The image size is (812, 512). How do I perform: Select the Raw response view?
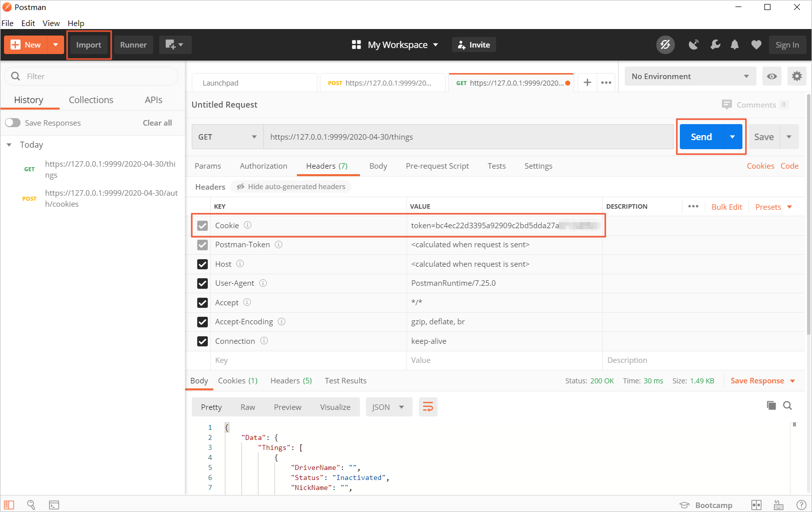pos(248,407)
